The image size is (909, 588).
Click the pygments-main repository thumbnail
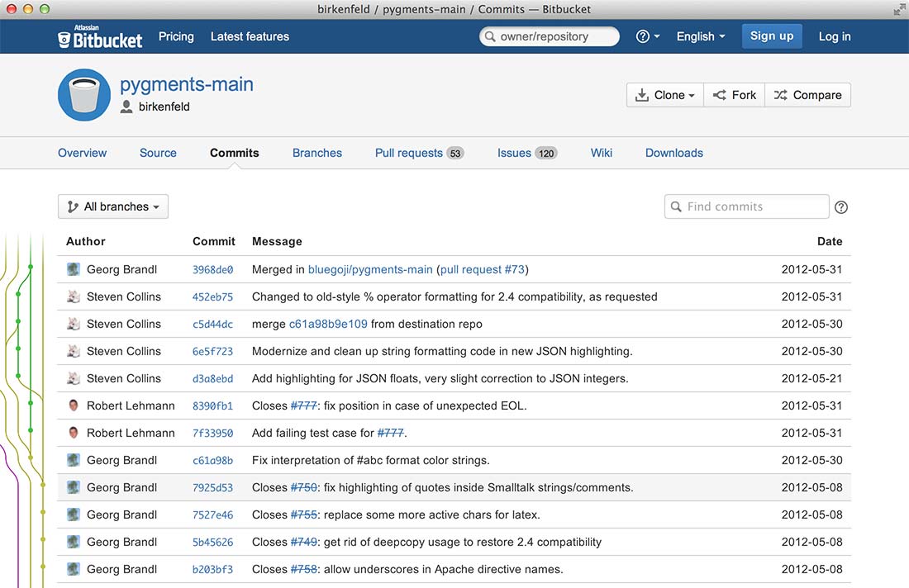click(x=83, y=94)
